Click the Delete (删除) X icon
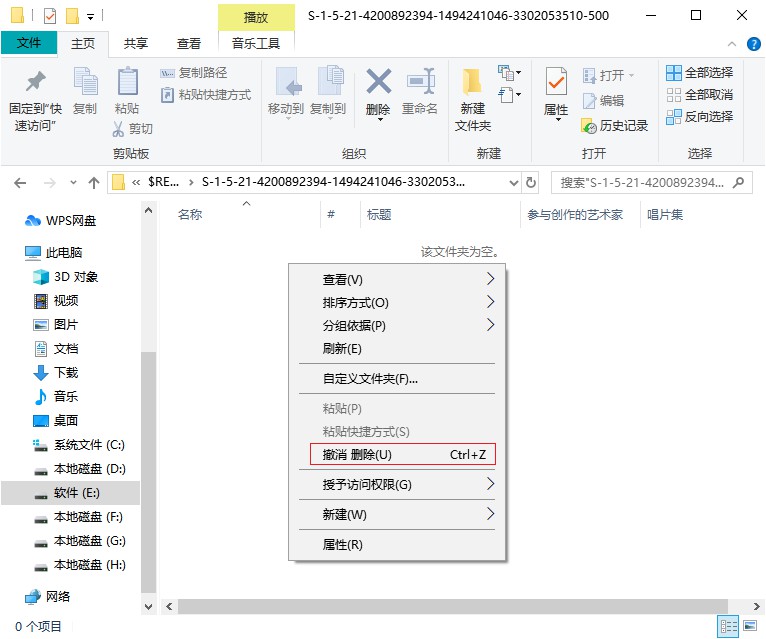Viewport: 766px width, 639px height. pos(379,81)
